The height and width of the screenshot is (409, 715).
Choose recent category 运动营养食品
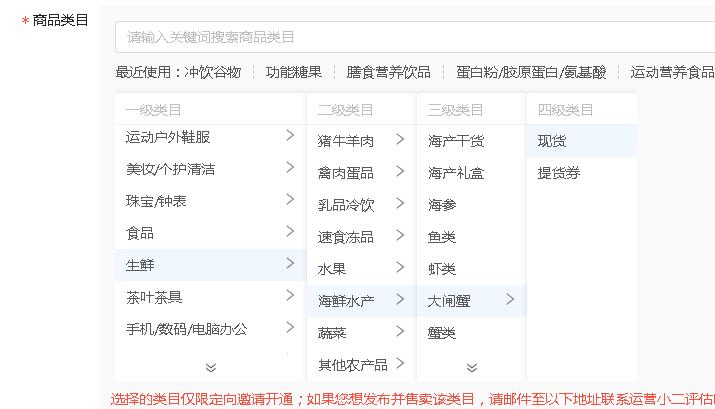(x=672, y=72)
